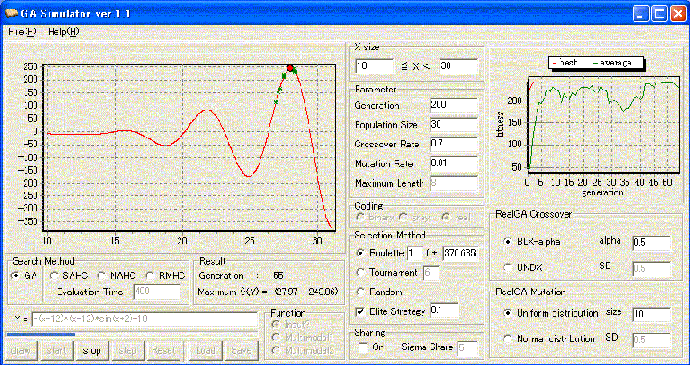Viewport: 690px width, 365px height.
Task: Close the GA Simulator window
Action: pos(678,14)
